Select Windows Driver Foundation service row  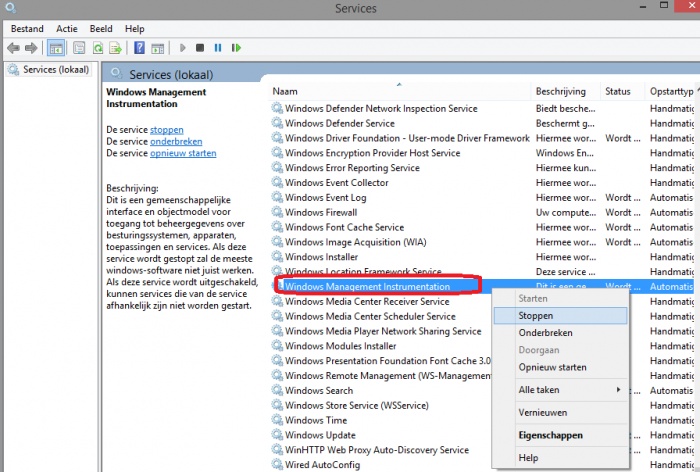482,138
